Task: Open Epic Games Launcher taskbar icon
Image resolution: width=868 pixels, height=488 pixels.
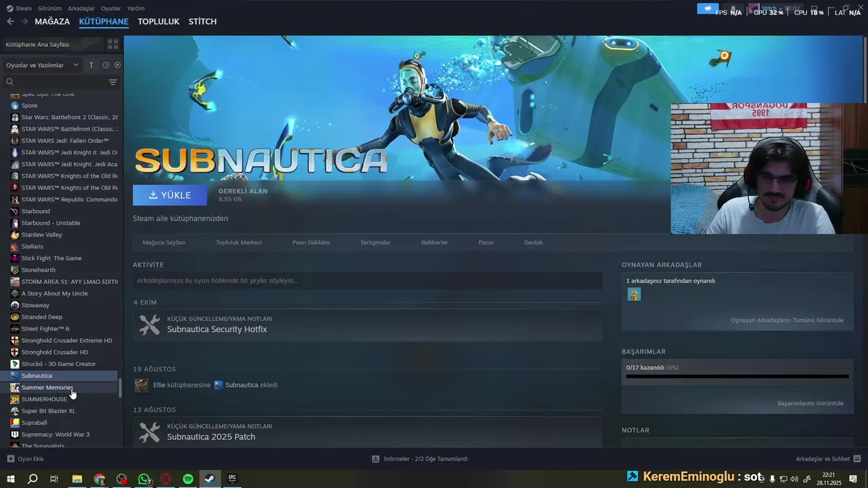Action: (x=232, y=479)
